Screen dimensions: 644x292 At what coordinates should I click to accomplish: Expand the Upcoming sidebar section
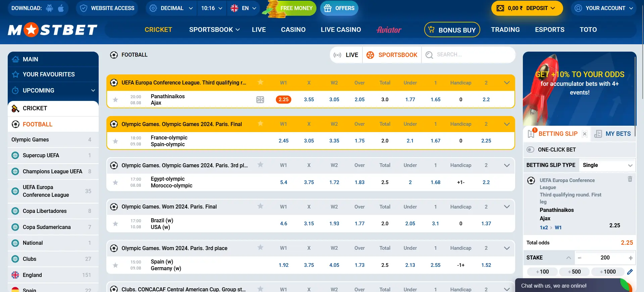(53, 91)
